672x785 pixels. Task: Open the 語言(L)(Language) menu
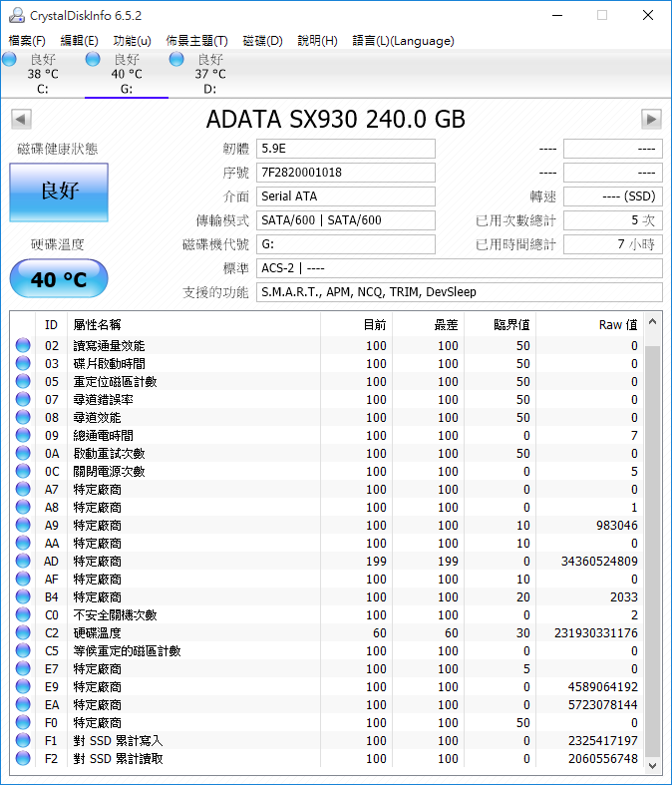[x=404, y=41]
